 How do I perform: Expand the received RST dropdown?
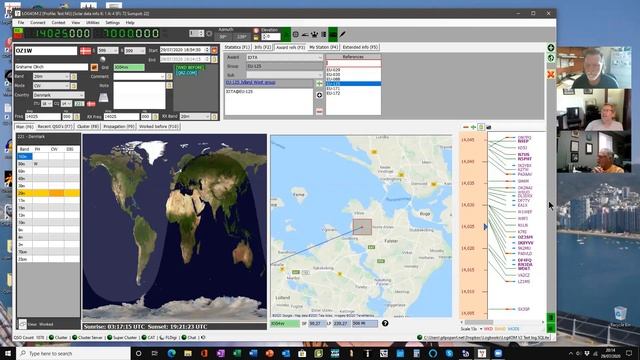142,51
